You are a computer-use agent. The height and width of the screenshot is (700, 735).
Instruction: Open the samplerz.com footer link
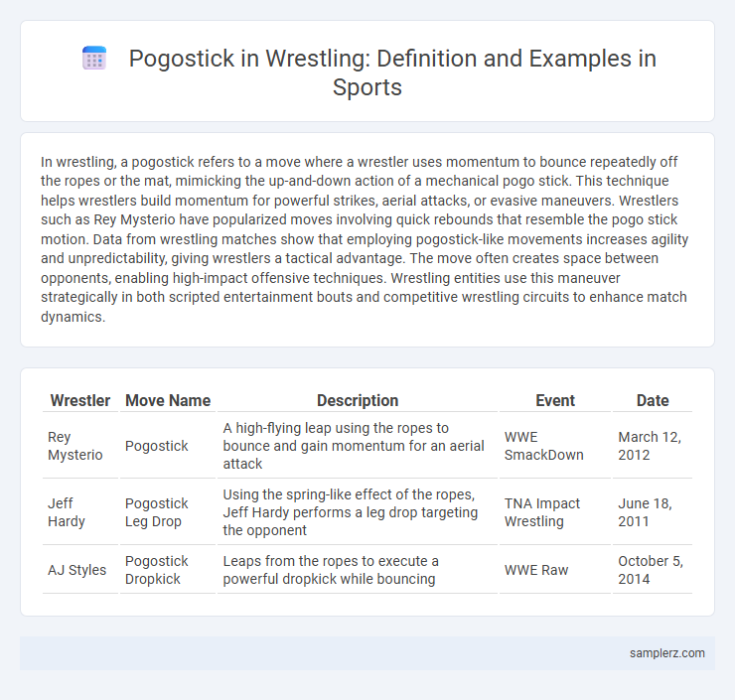click(x=666, y=653)
